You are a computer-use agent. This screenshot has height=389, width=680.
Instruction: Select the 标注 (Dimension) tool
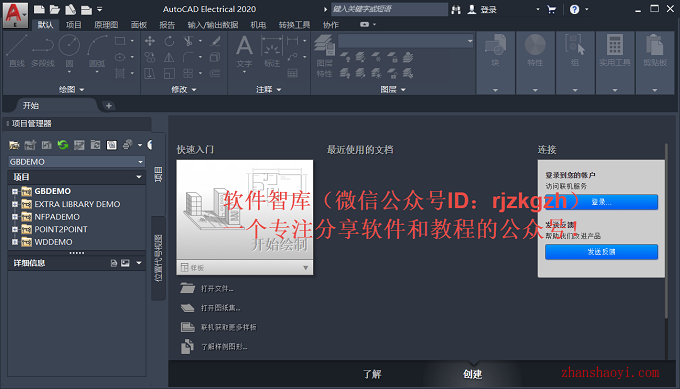272,52
